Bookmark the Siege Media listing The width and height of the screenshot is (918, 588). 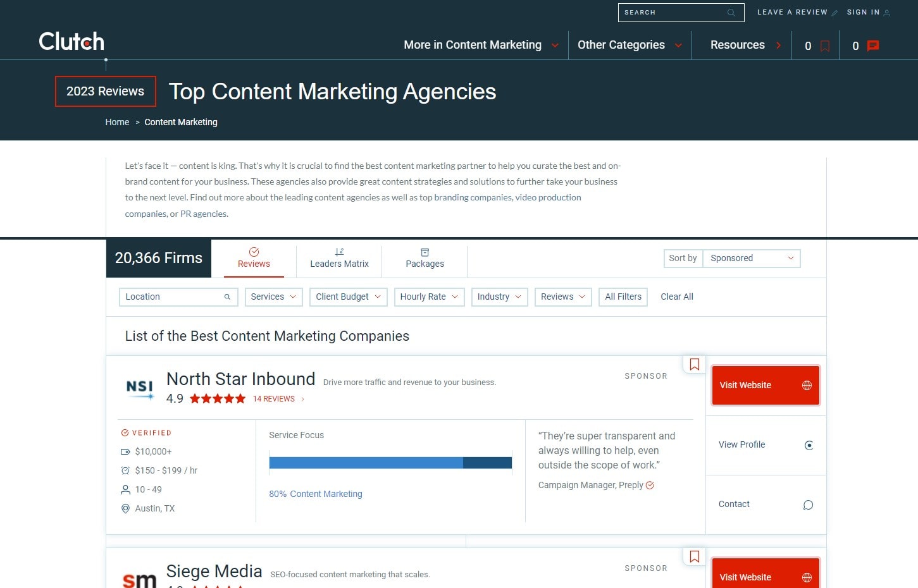tap(694, 556)
